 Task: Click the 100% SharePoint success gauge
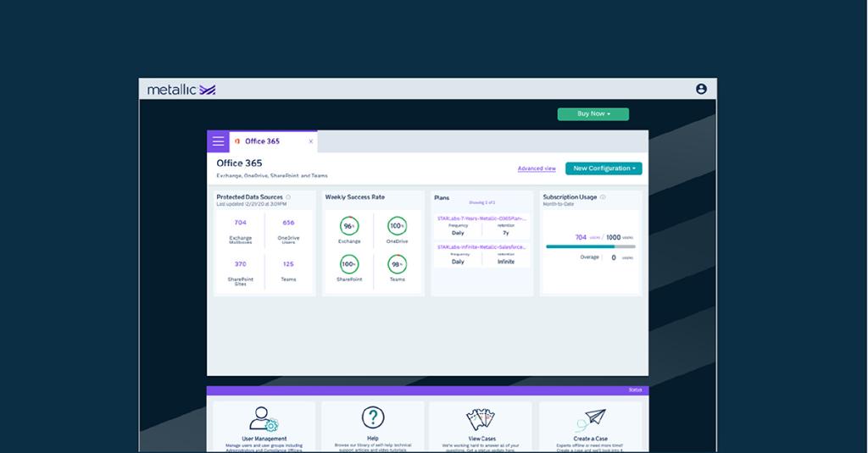349,264
